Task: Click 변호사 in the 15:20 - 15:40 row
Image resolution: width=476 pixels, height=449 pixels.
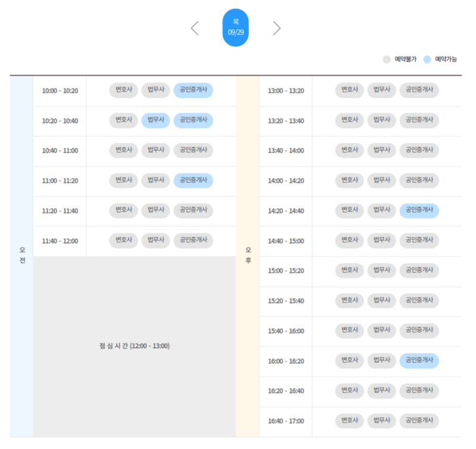Action: (x=349, y=301)
